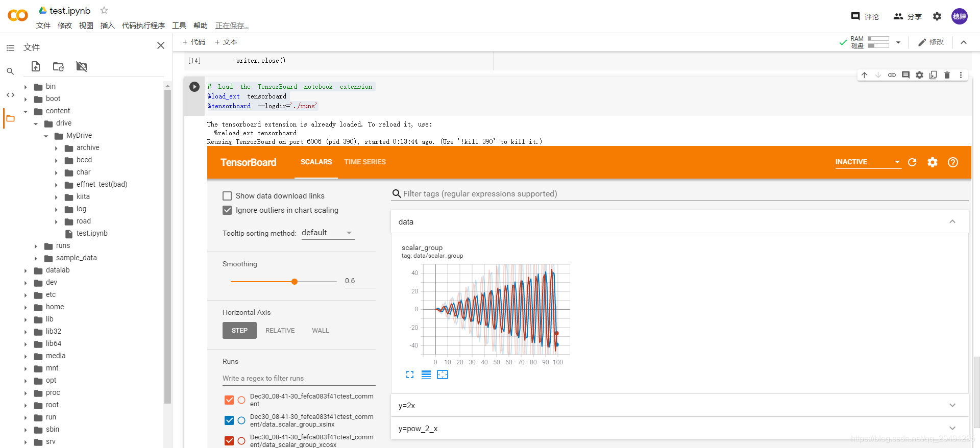The height and width of the screenshot is (448, 980).
Task: Open cell editor settings gear
Action: tap(919, 75)
